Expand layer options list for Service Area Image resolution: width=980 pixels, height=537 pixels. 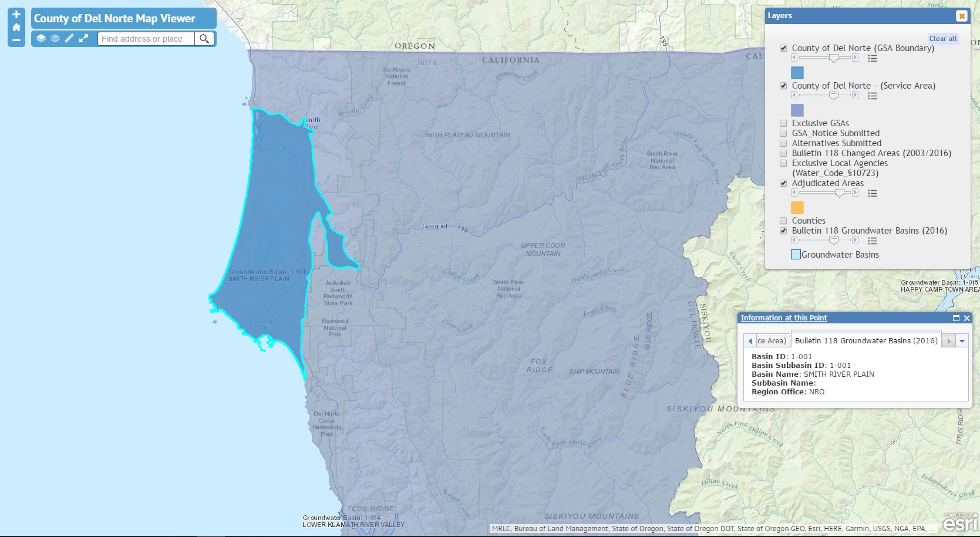coord(873,96)
